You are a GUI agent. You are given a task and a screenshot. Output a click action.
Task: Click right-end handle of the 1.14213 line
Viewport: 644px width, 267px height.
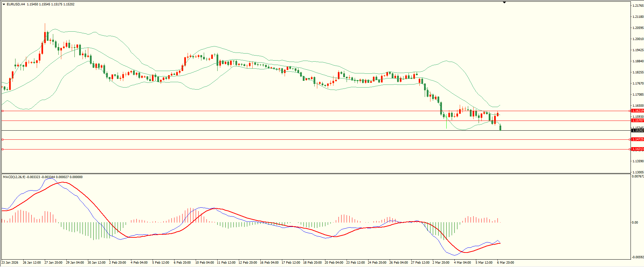coord(630,149)
